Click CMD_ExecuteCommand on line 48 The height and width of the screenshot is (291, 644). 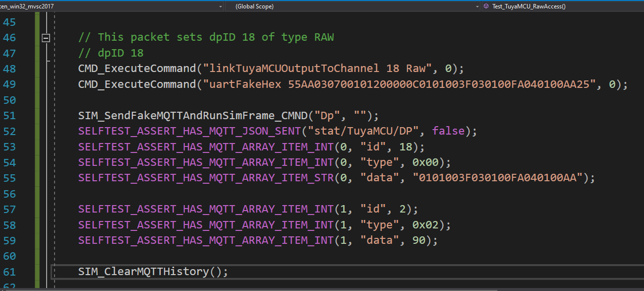(137, 69)
